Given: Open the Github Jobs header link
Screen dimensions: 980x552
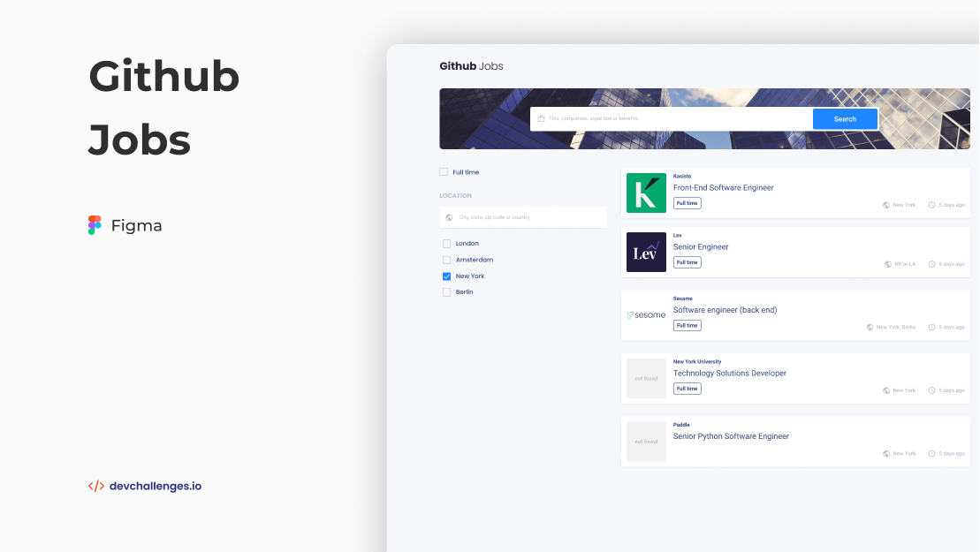Looking at the screenshot, I should [471, 65].
